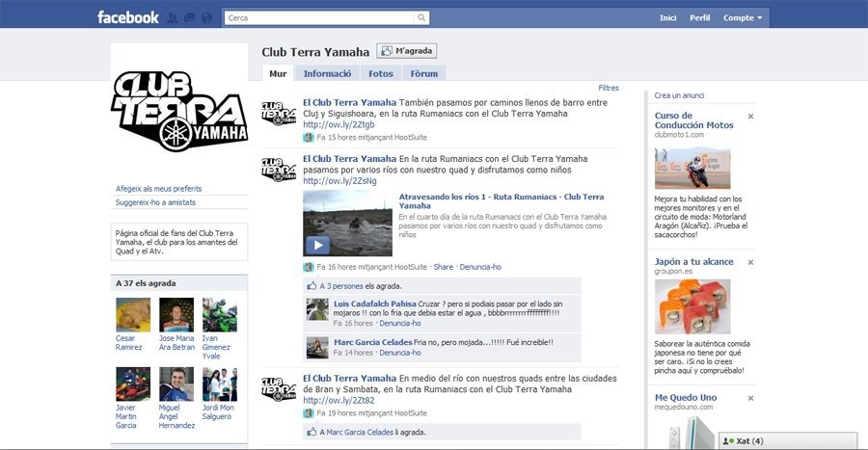Viewport: 868px width, 450px height.
Task: Switch to the Fotos tab
Action: pos(381,73)
